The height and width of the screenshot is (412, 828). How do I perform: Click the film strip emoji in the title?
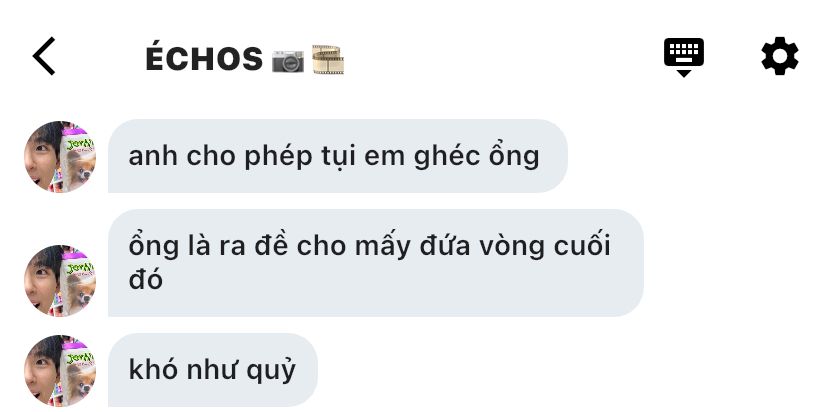tap(328, 59)
